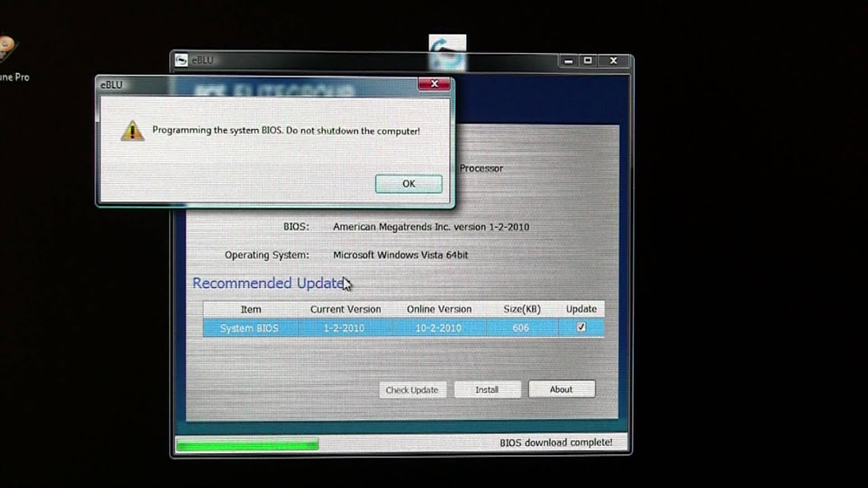Click the Recommended Update heading
Image resolution: width=868 pixels, height=488 pixels.
pyautogui.click(x=269, y=283)
